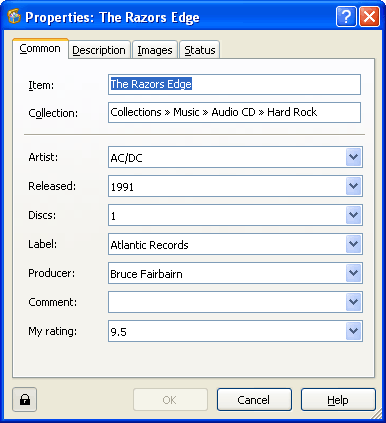Expand the Producer dropdown arrow
Screen dimensions: 386x423
click(353, 273)
